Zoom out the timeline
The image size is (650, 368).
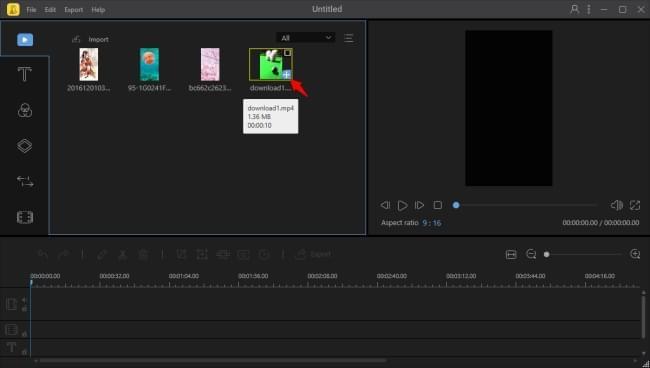click(x=531, y=254)
